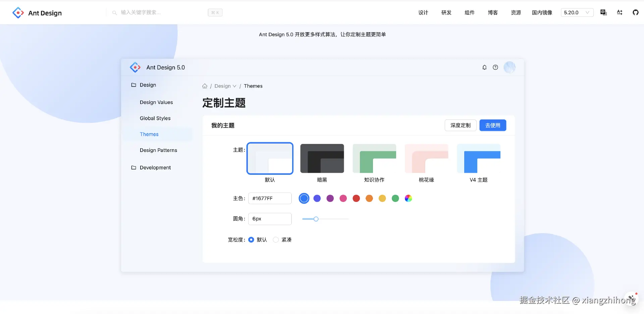Choose the red primary color swatch
Viewport: 644px width, 314px height.
[356, 198]
